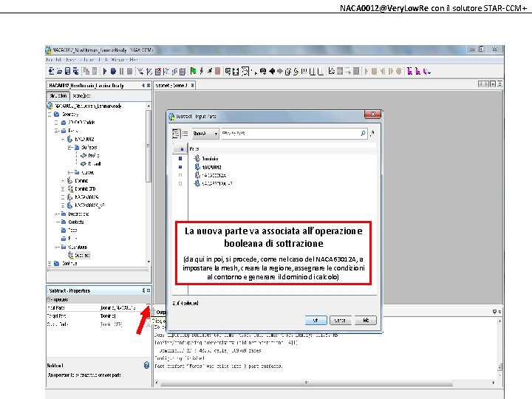Viewport: 532px width, 399px height.
Task: Click the table grid toolbar icon
Action: (183, 71)
